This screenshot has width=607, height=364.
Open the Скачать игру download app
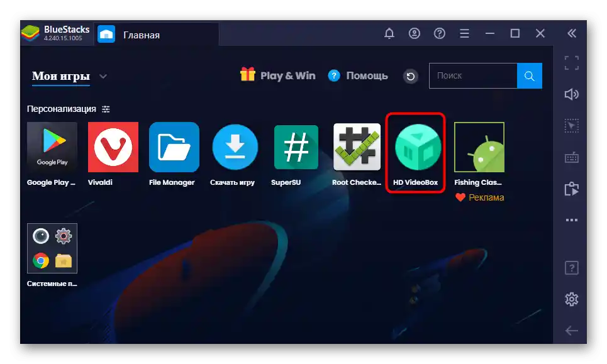(x=235, y=147)
